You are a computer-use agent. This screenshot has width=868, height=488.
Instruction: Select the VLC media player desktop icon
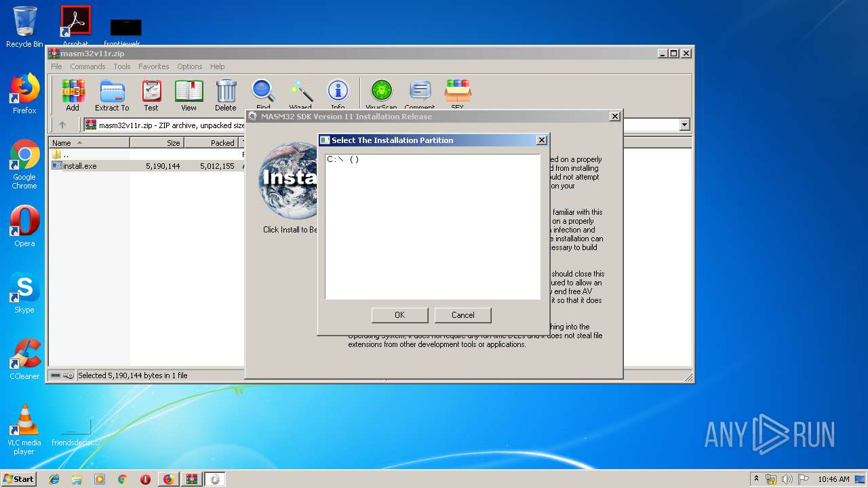[24, 430]
